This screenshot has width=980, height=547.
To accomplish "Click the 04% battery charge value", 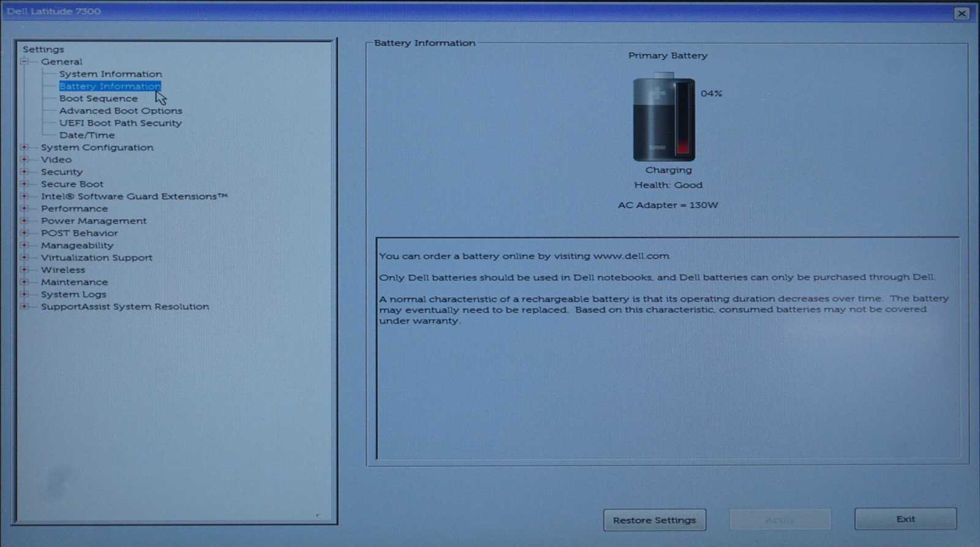I will 712,94.
